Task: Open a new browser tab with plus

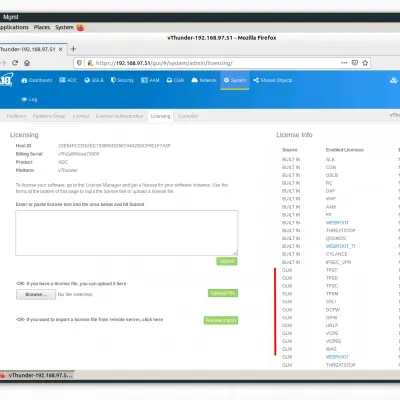Action: click(73, 49)
